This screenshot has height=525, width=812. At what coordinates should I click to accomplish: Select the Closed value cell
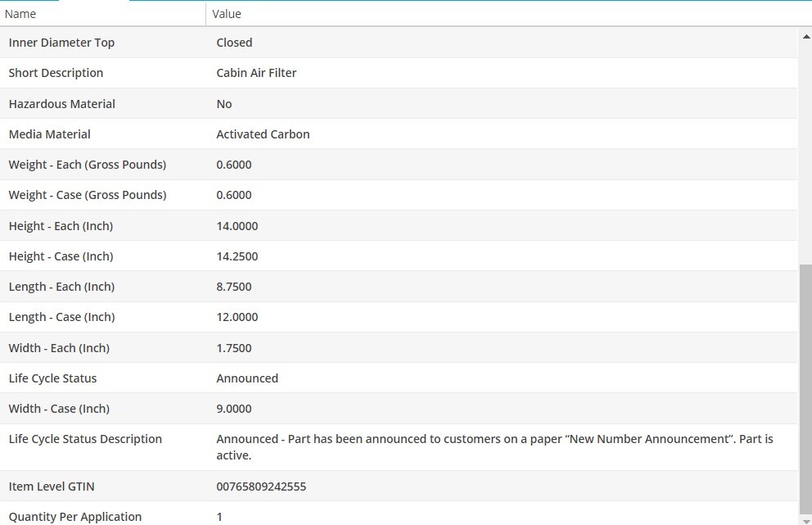234,43
